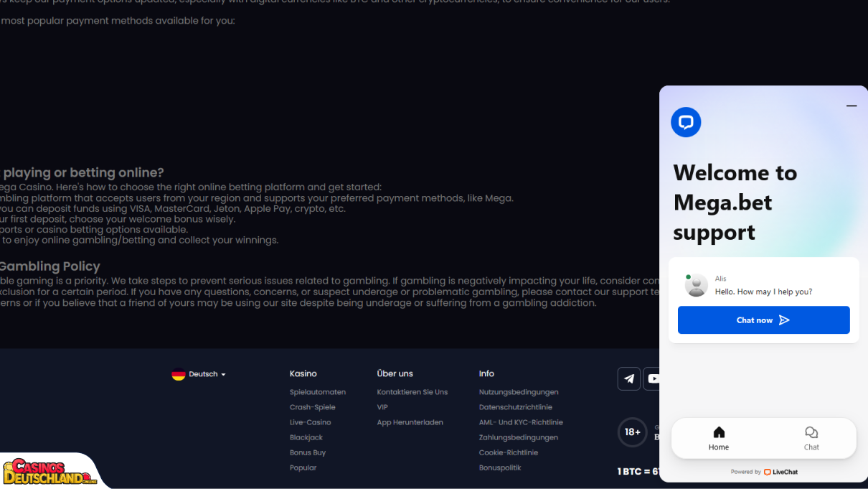Image resolution: width=868 pixels, height=489 pixels.
Task: Open AML- Und KYC-Richtlinie link
Action: tap(521, 422)
